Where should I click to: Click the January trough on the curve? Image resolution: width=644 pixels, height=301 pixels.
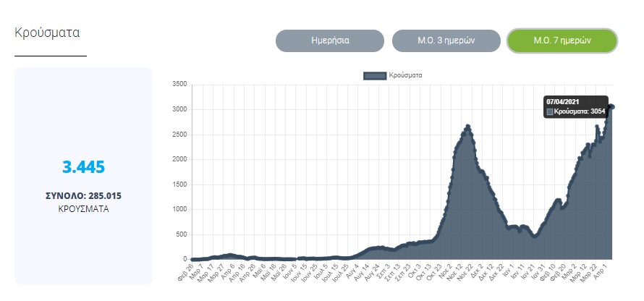coord(535,235)
